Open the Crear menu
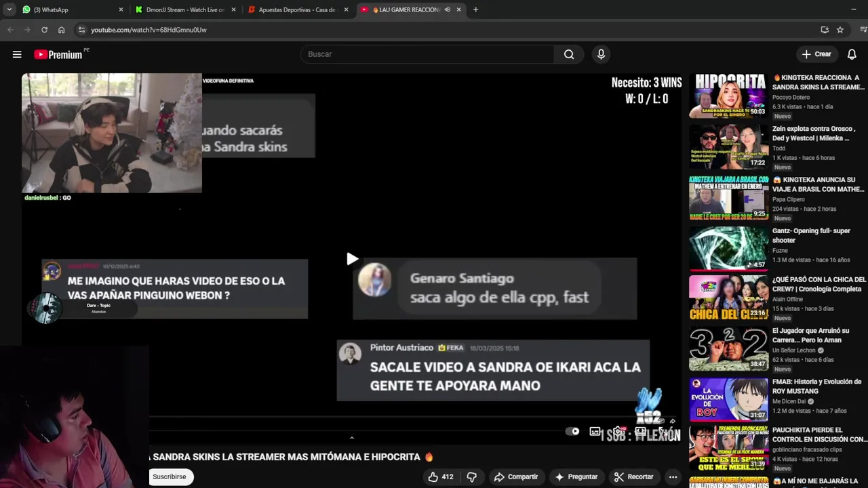This screenshot has width=868, height=488. (x=816, y=54)
